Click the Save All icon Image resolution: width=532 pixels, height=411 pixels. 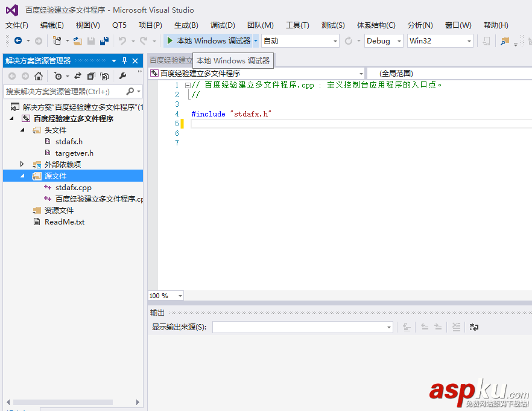(x=104, y=40)
